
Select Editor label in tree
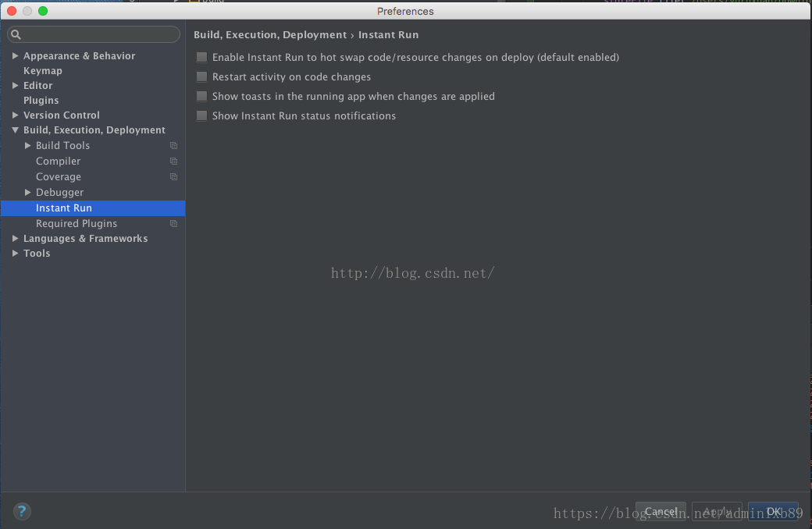pyautogui.click(x=37, y=85)
